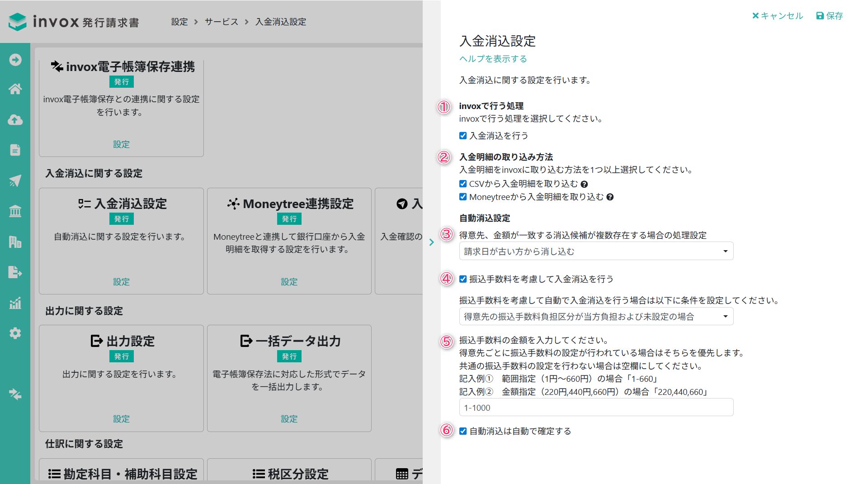868x484 pixels.
Task: Click the 自動消込設定 heading text
Action: 485,218
